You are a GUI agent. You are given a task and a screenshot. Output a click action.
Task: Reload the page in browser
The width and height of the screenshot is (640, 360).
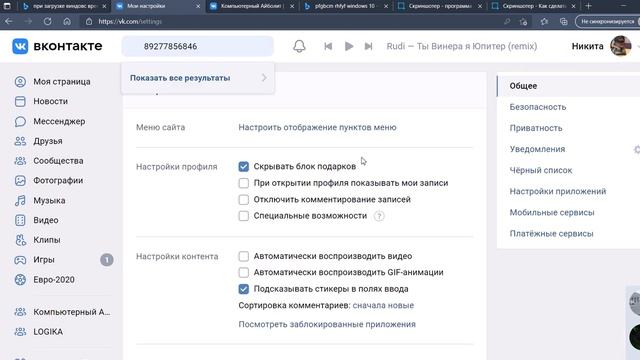point(47,21)
